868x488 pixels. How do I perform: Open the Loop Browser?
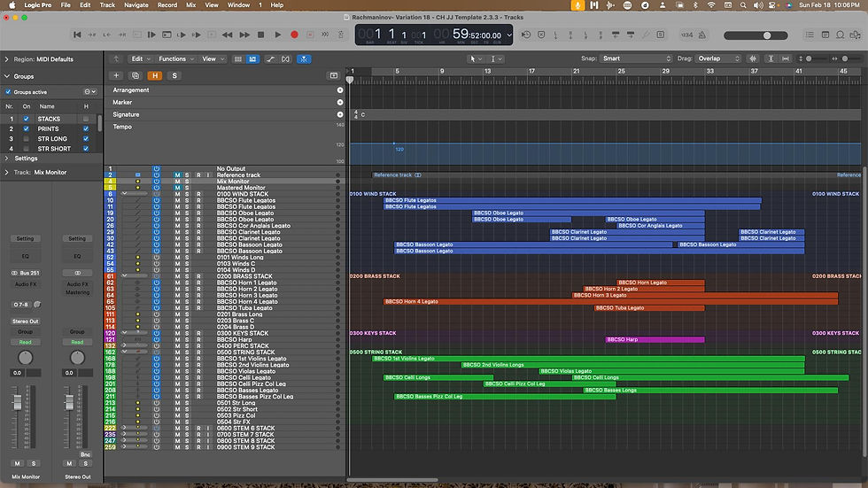coord(840,35)
